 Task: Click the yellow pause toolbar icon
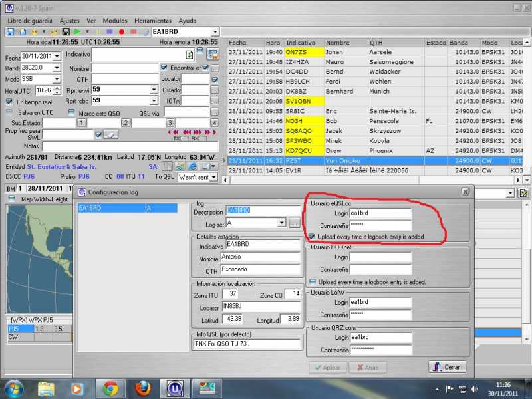(x=98, y=31)
